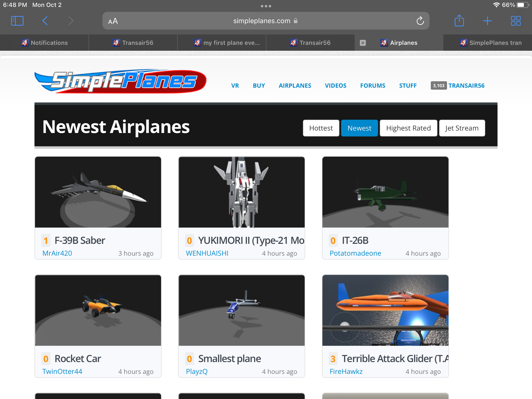Click the F-39B Saber title
This screenshot has height=399, width=532.
pos(80,240)
